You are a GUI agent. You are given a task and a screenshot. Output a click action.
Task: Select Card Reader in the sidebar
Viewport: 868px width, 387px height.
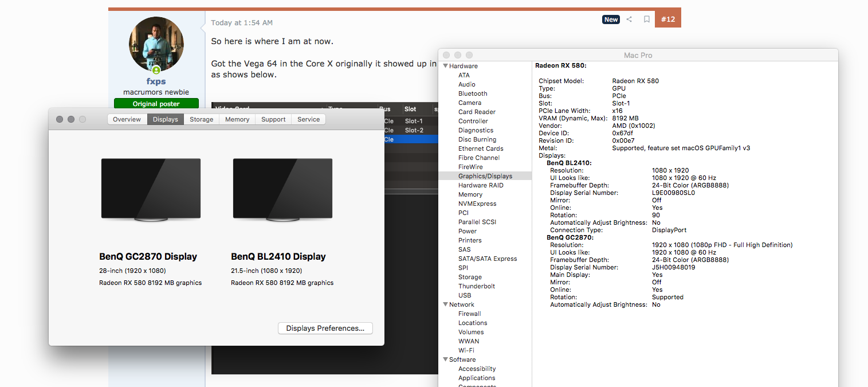tap(477, 112)
